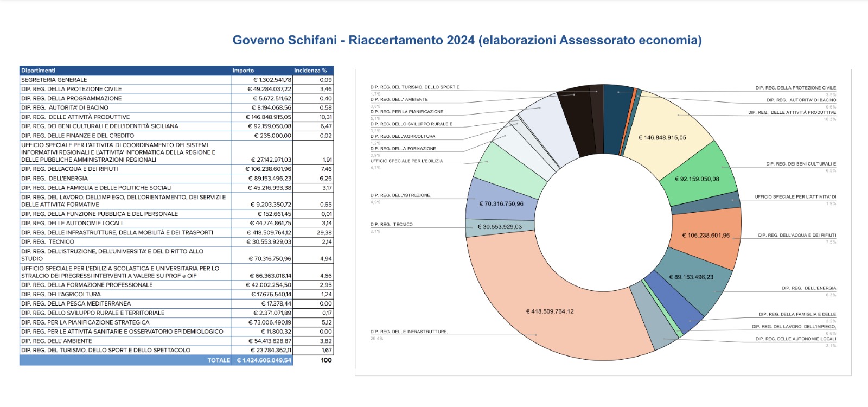Viewport: 868px width, 407px height.
Task: Select chart legend DIP. REG. DELL'ENERGIA
Action: pyautogui.click(x=809, y=288)
